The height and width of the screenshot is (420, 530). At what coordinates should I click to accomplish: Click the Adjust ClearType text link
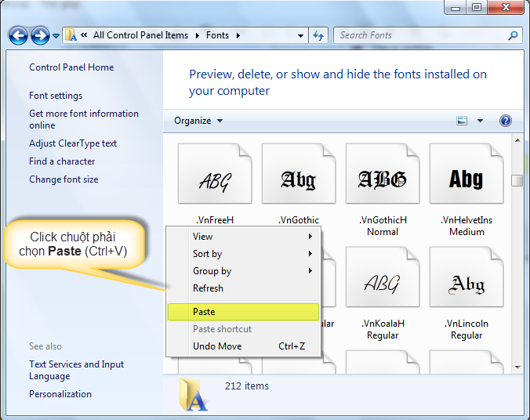point(73,143)
